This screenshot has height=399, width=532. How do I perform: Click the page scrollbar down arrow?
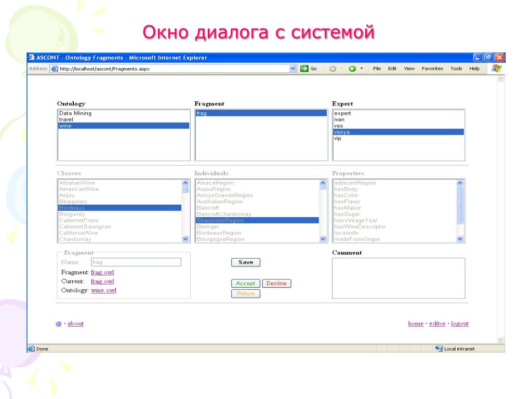(500, 340)
